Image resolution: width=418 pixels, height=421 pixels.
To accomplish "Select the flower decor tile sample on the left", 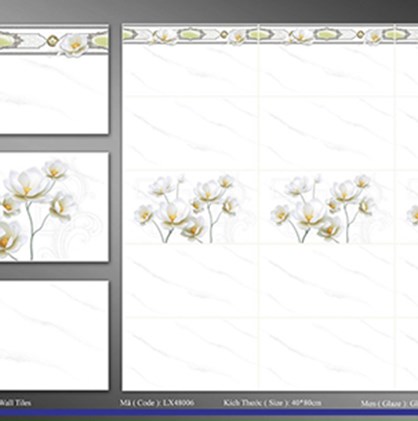I will coord(54,207).
